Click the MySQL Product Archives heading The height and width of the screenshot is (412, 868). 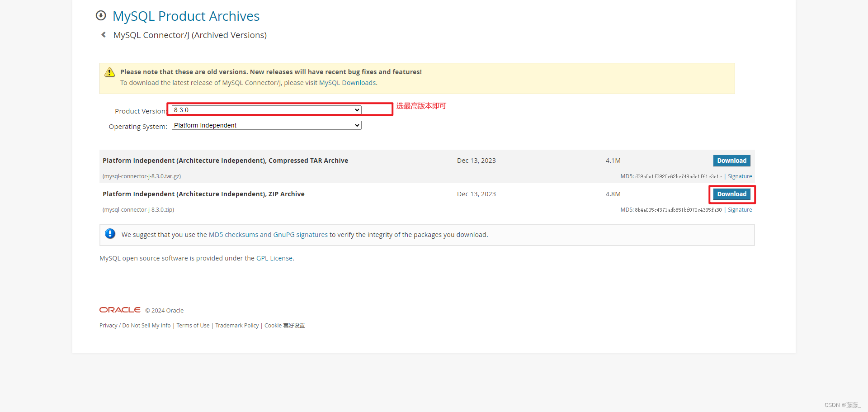click(x=186, y=16)
